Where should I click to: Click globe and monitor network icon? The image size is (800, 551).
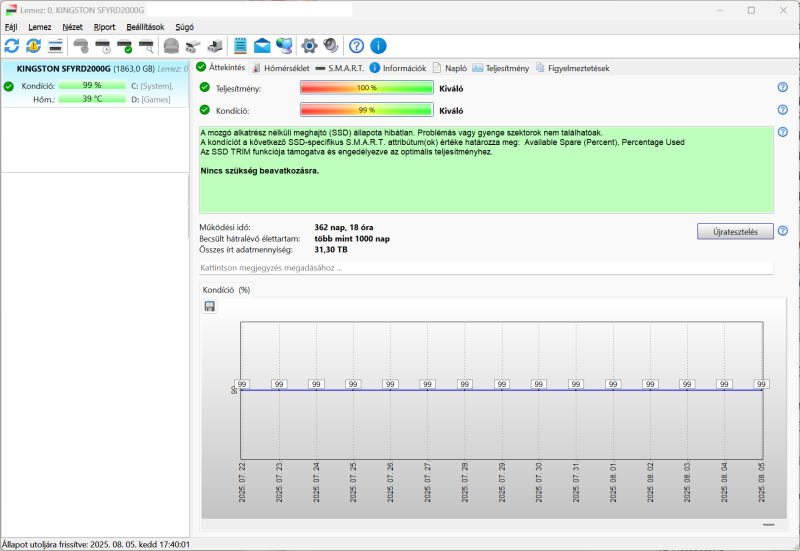[x=284, y=46]
